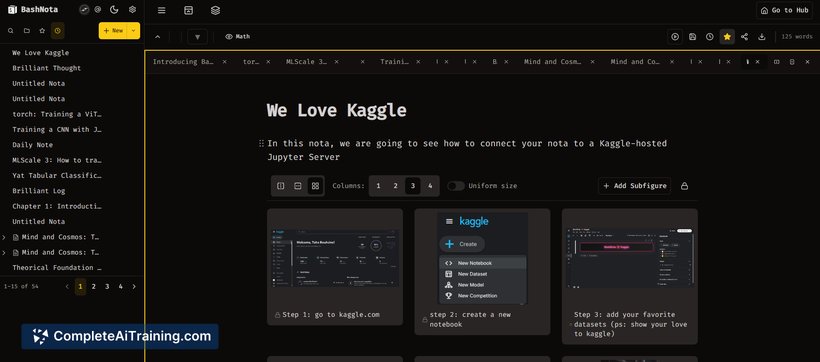Open the New button dropdown arrow

tap(133, 31)
